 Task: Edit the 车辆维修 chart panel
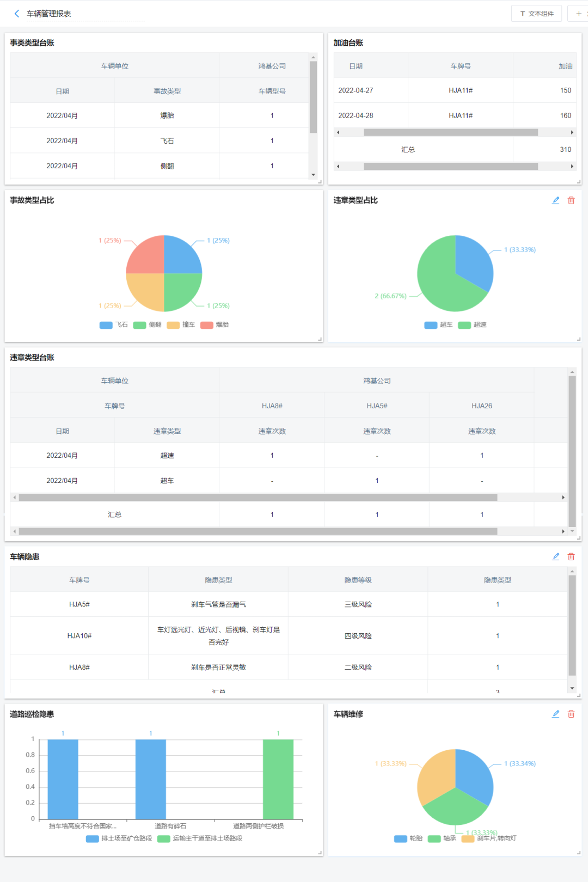555,714
